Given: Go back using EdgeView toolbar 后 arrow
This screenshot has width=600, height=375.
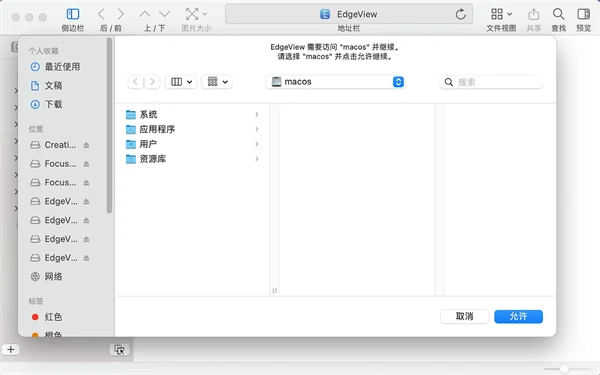Looking at the screenshot, I should point(101,15).
